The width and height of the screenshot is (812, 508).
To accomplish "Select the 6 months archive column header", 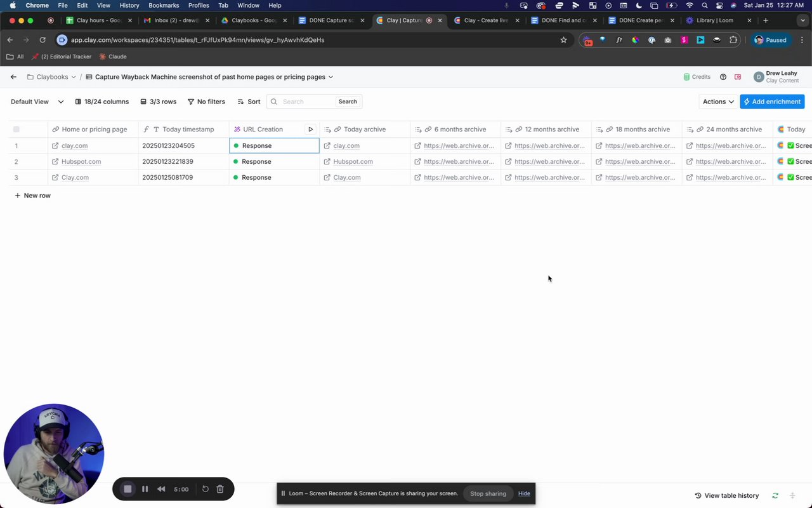I will (455, 130).
